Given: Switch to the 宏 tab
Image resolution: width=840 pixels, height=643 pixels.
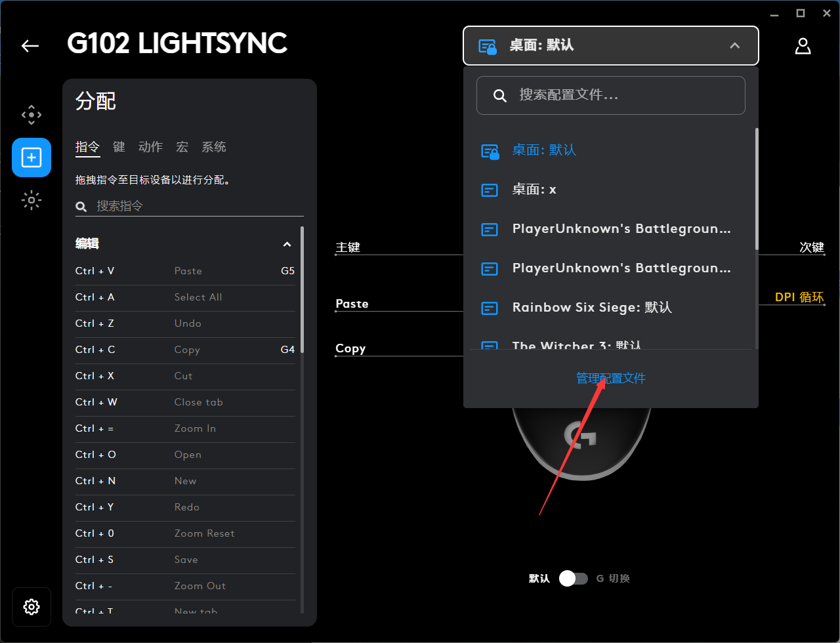Looking at the screenshot, I should [x=182, y=147].
